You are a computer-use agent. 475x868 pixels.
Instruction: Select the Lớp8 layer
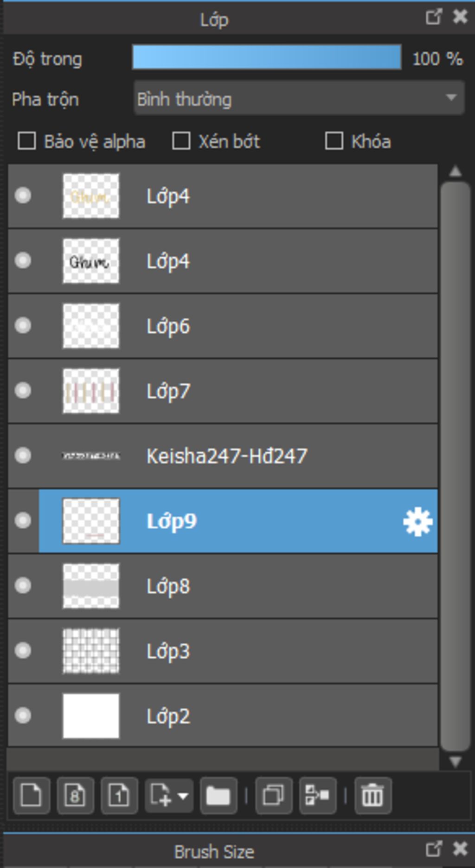[x=223, y=586]
